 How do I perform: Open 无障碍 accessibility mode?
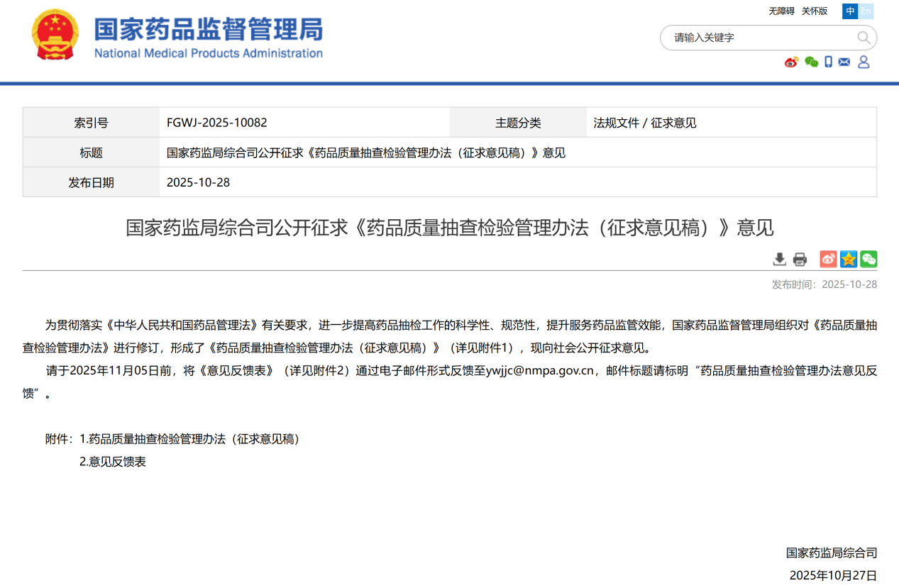(781, 11)
